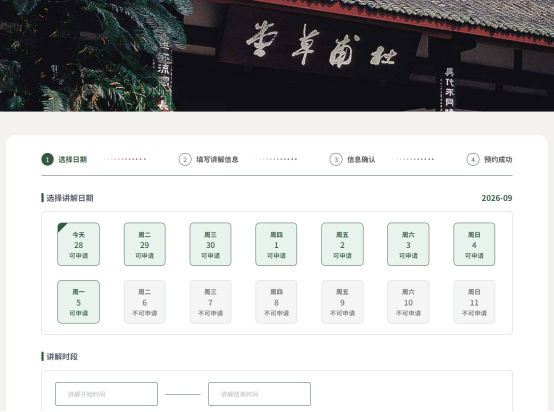Select the 周四 1 date card
Image resolution: width=554 pixels, height=412 pixels.
coord(276,244)
